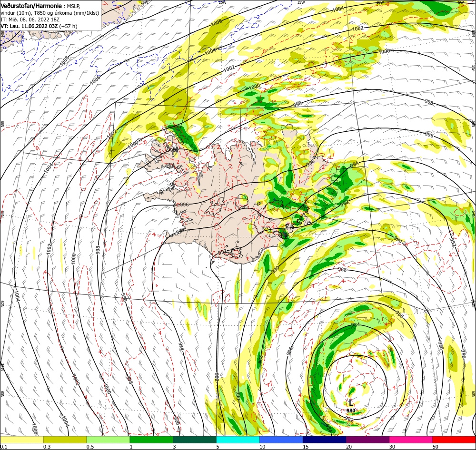Click the light green 0.5 mm legend swatch
The width and height of the screenshot is (476, 450).
tap(108, 440)
